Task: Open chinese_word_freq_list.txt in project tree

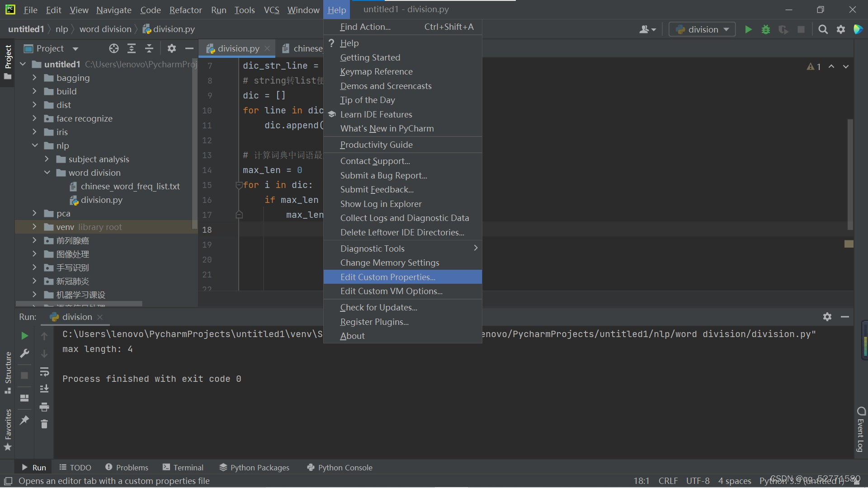Action: point(130,186)
